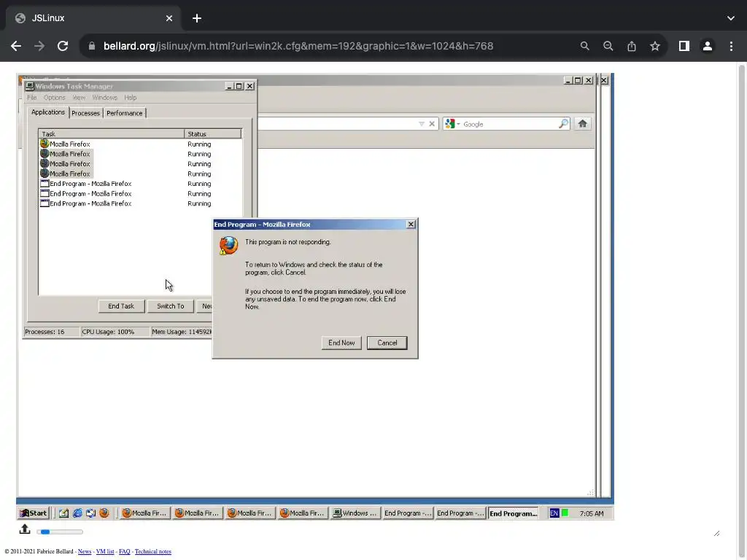Open Chrome three-dot menu

point(731,46)
